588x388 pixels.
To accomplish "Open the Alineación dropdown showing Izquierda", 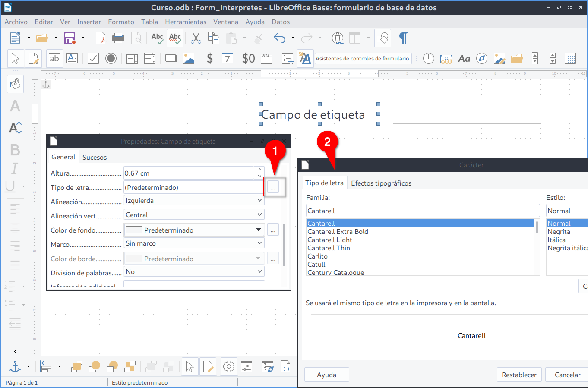I will coord(194,201).
